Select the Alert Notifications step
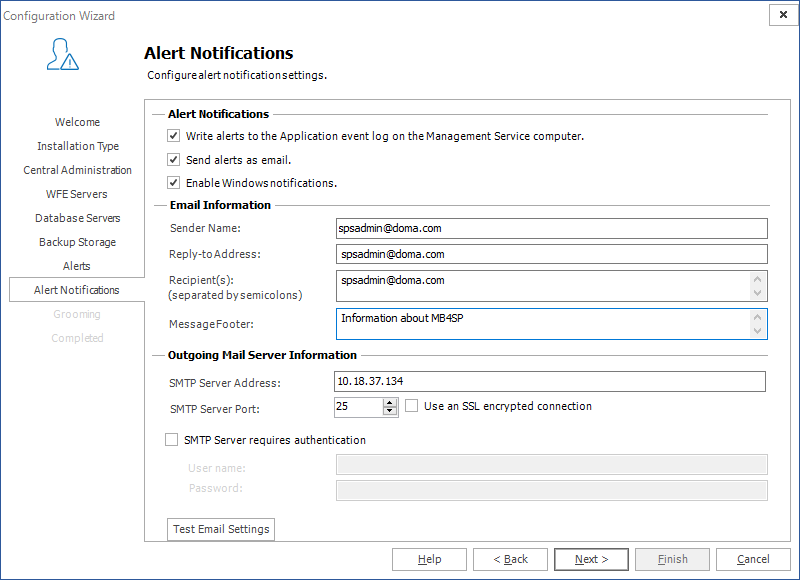This screenshot has width=800, height=580. click(77, 290)
